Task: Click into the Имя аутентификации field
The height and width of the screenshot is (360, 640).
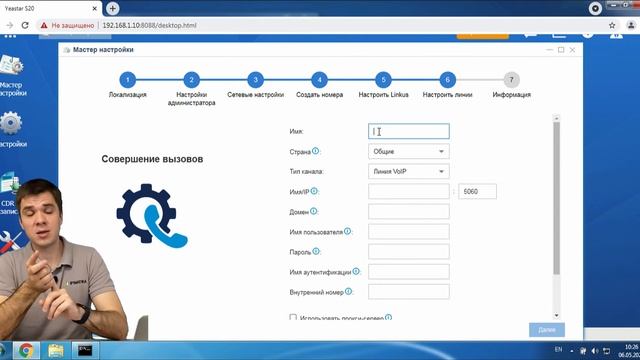Action: 409,271
